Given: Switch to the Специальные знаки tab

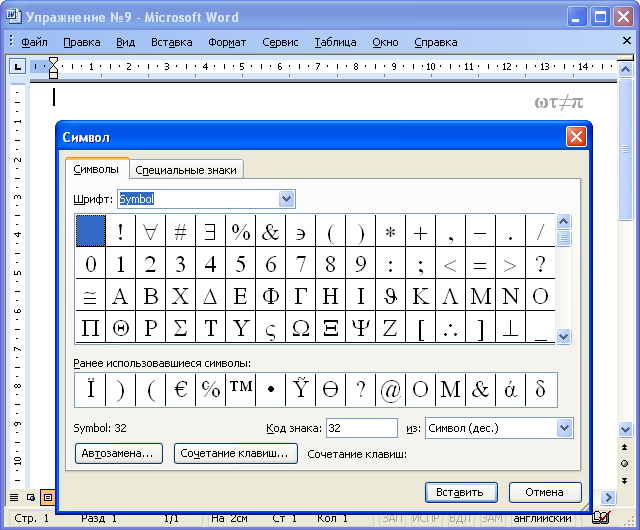Looking at the screenshot, I should (186, 170).
